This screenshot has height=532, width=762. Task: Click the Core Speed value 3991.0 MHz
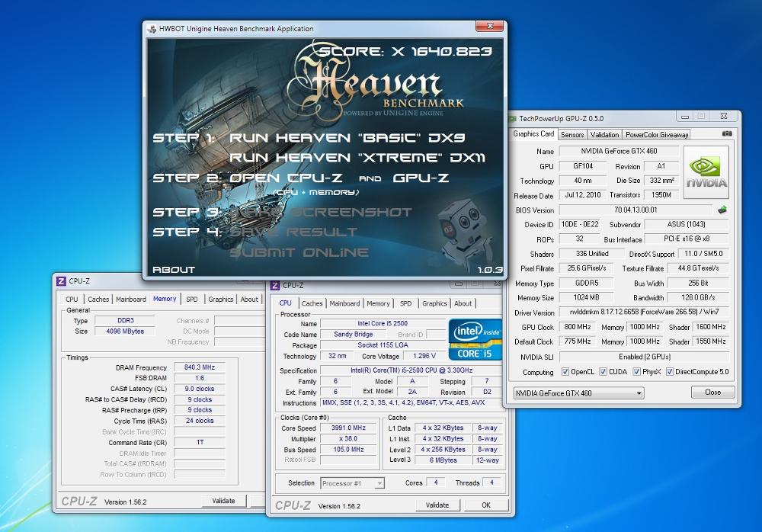pyautogui.click(x=348, y=428)
